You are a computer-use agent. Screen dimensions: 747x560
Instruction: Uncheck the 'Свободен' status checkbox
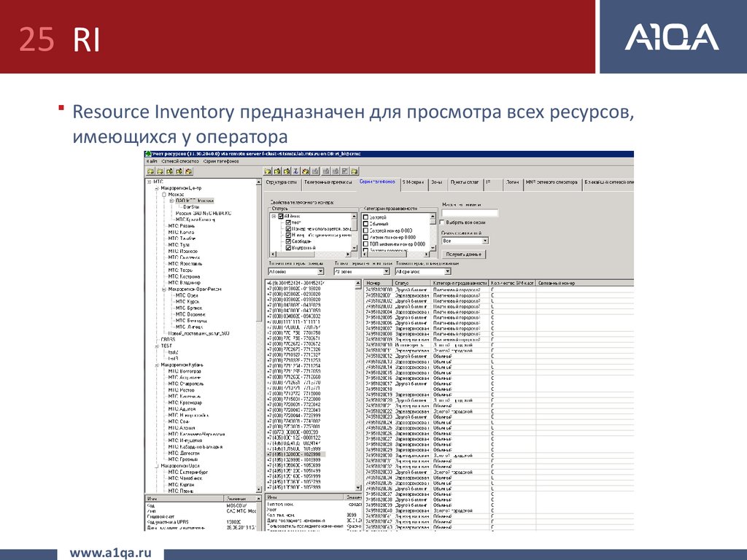tap(288, 241)
